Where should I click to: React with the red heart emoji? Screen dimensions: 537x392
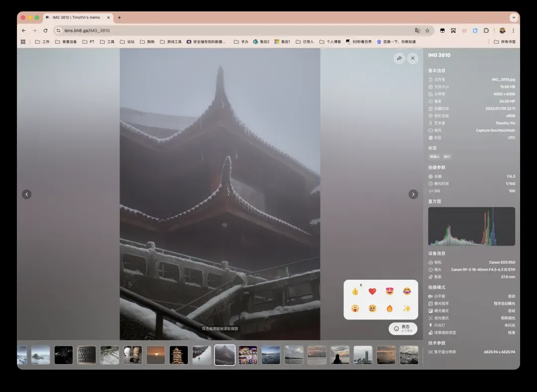pos(372,291)
